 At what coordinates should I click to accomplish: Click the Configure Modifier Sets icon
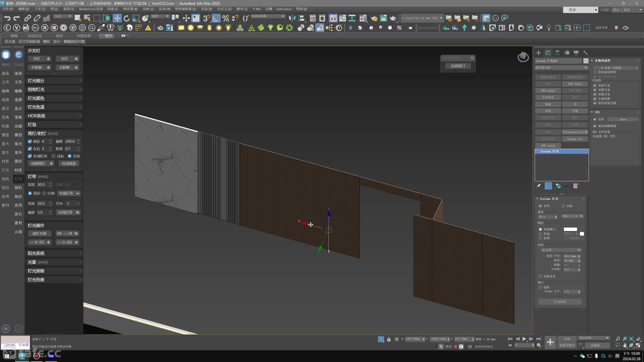(x=576, y=186)
